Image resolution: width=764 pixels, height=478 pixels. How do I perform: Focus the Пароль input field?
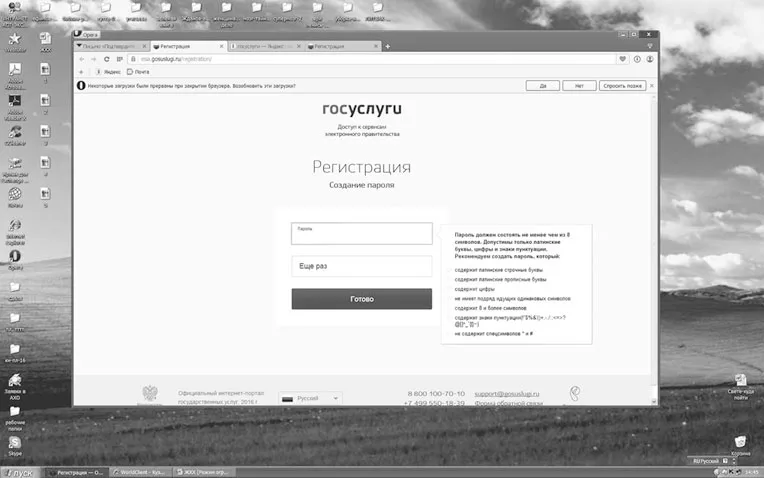362,233
